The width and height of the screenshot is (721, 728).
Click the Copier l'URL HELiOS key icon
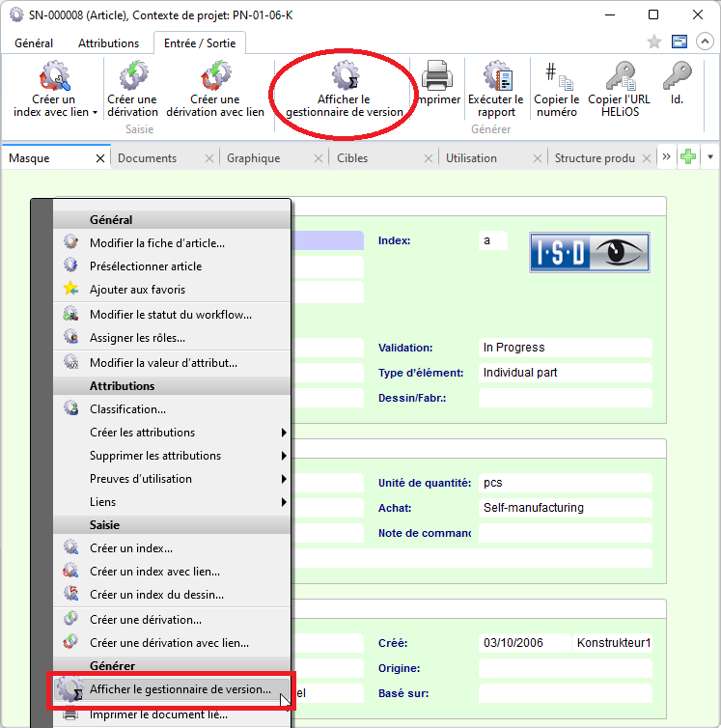pyautogui.click(x=621, y=75)
